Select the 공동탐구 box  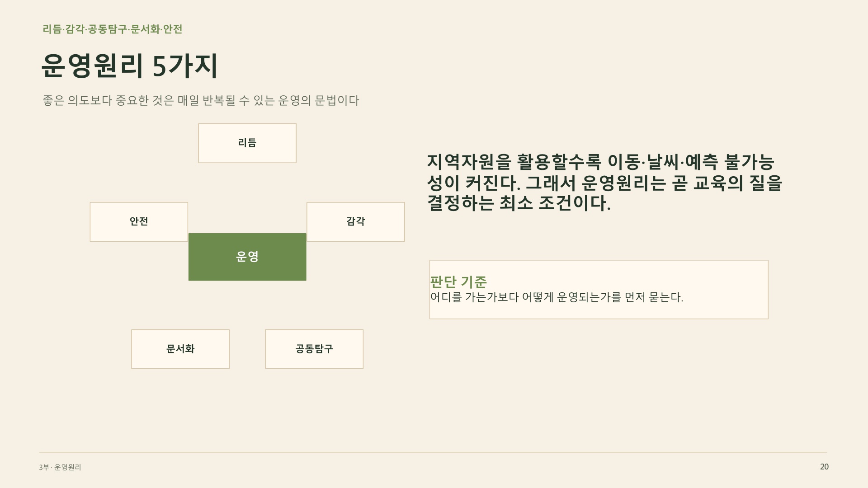coord(314,349)
